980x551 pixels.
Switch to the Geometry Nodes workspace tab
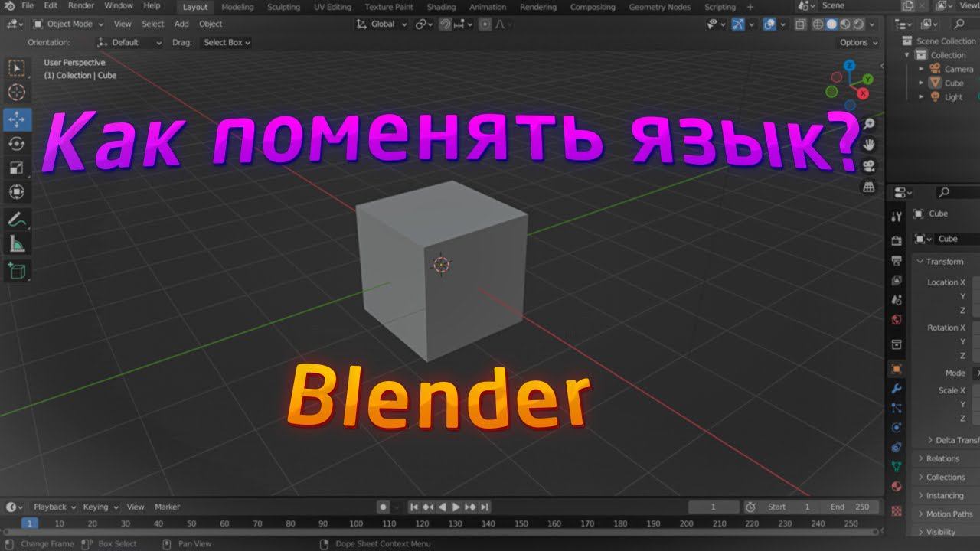coord(659,7)
